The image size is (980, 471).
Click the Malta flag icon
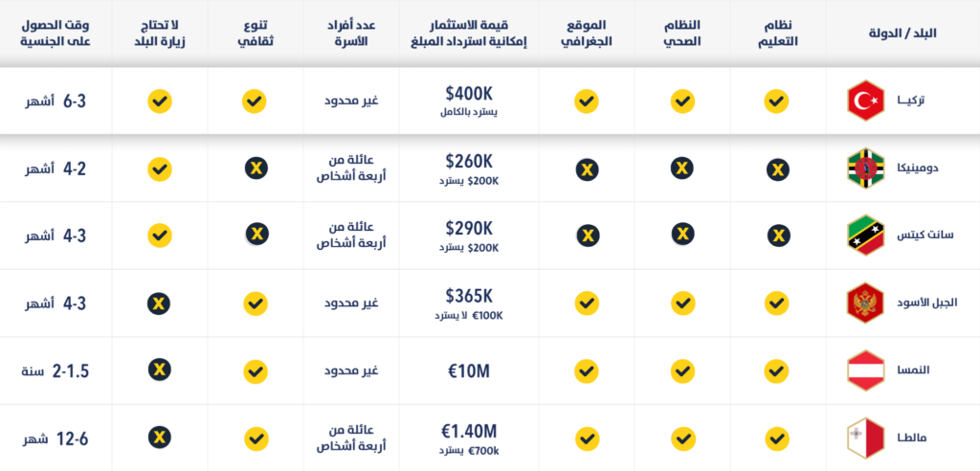pyautogui.click(x=865, y=437)
